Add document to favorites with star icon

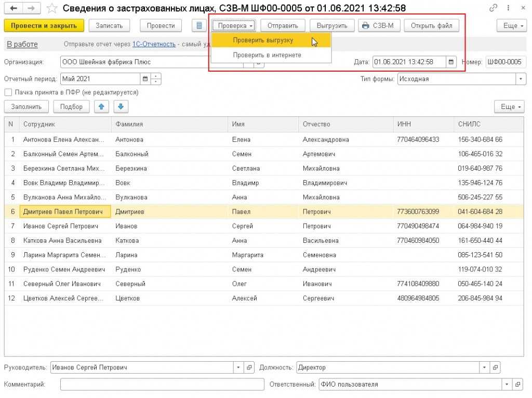tap(51, 8)
